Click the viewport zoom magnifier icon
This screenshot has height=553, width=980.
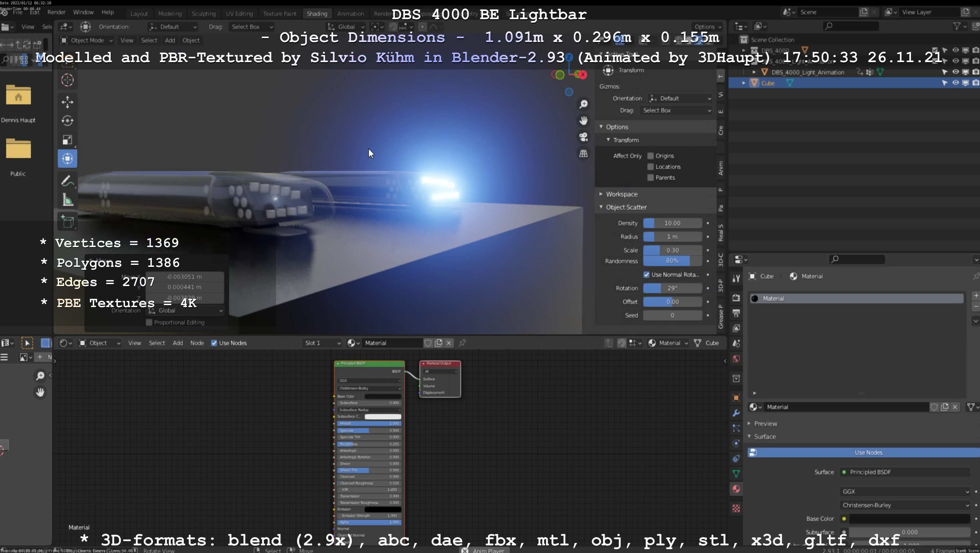(583, 104)
